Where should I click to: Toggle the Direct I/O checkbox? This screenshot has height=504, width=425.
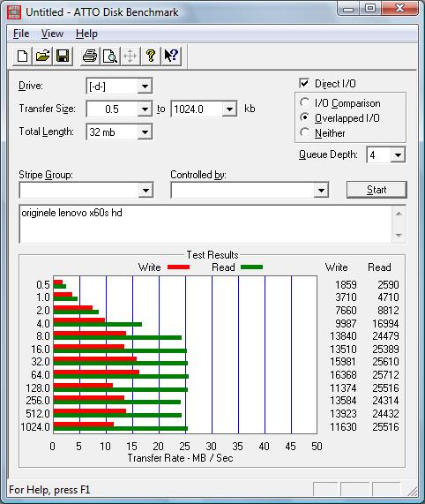coord(304,84)
